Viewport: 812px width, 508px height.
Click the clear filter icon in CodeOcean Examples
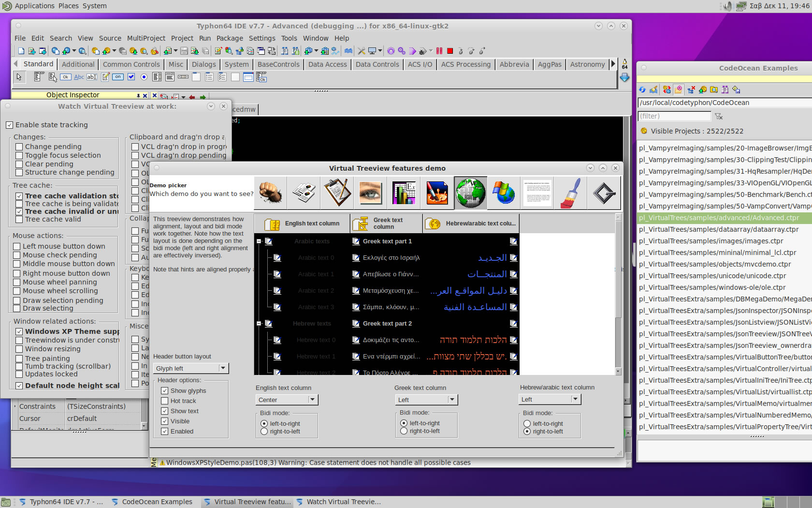(719, 116)
